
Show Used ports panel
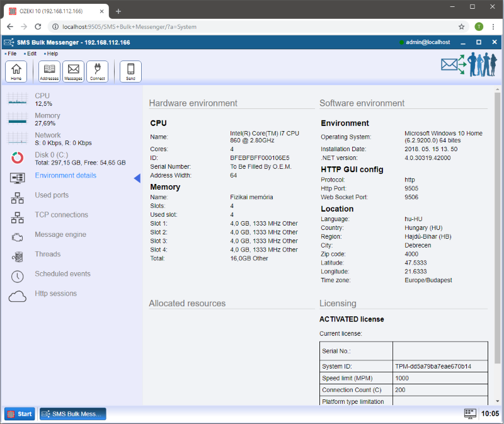[x=52, y=196]
